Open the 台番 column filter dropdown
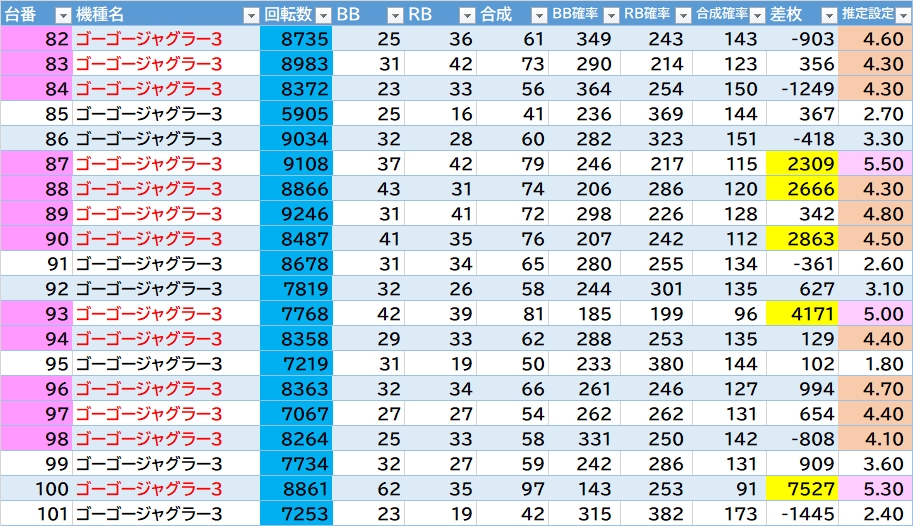The image size is (913, 526). pos(63,16)
